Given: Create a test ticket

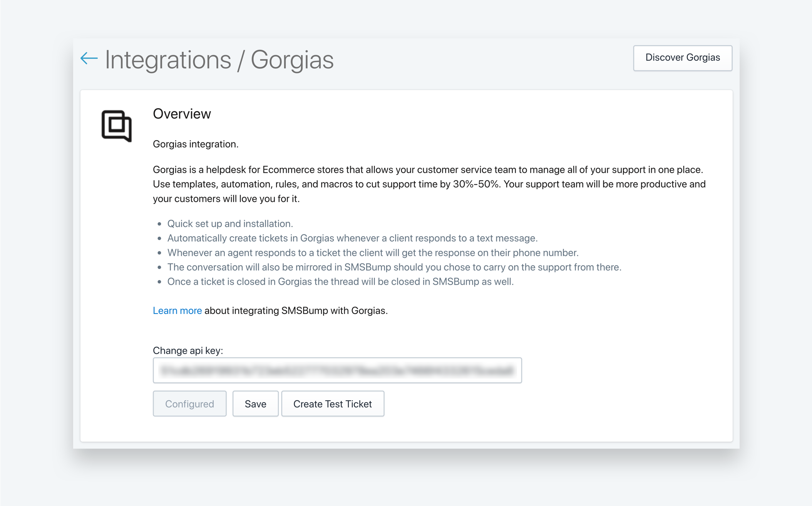Looking at the screenshot, I should point(333,404).
